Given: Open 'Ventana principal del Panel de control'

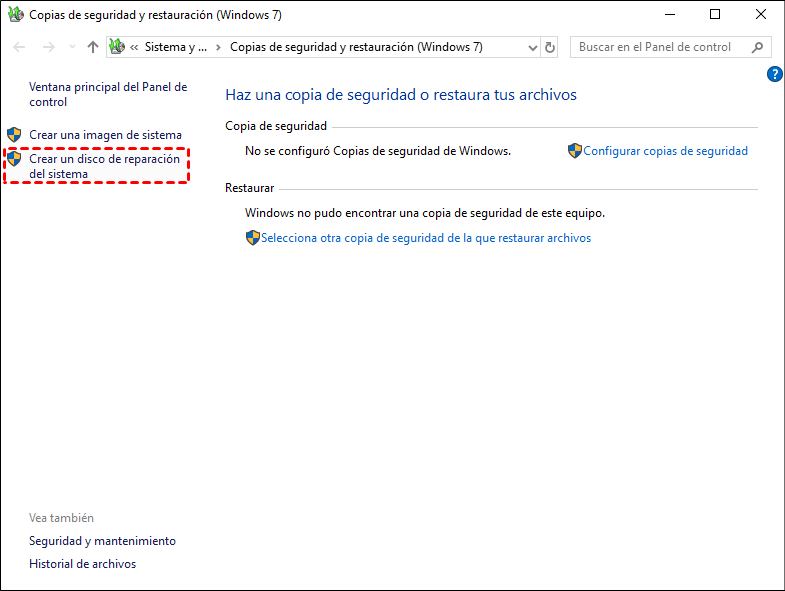Looking at the screenshot, I should tap(108, 94).
